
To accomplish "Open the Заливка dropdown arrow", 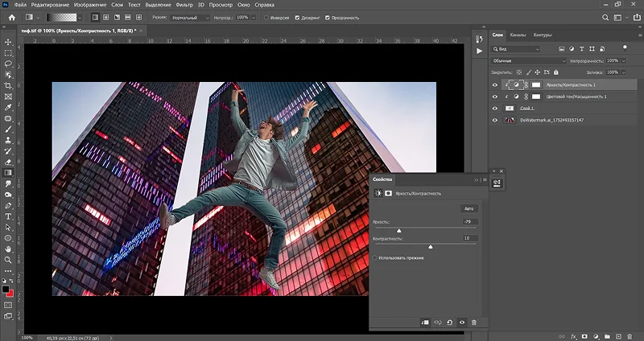I will tap(624, 72).
